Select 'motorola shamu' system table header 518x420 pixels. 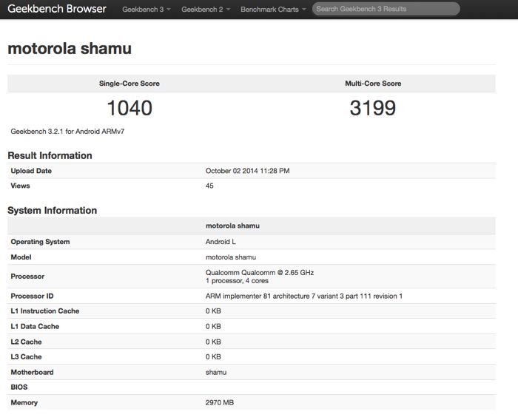point(232,226)
